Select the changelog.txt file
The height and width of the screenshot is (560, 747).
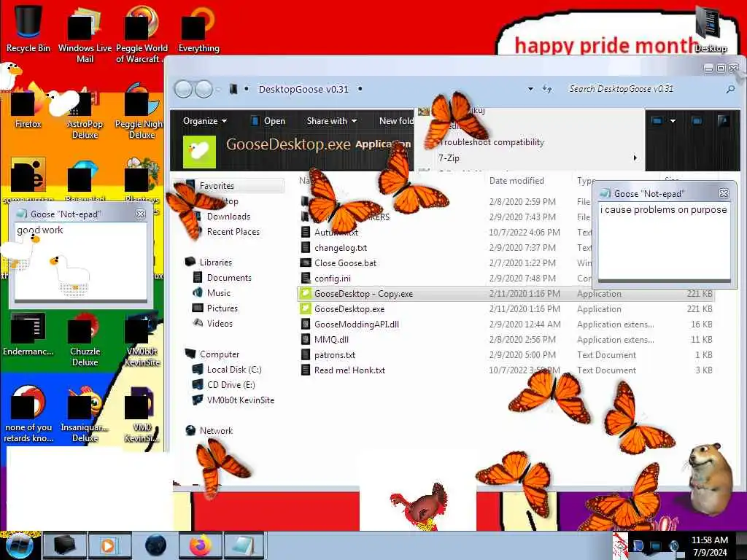click(x=340, y=248)
